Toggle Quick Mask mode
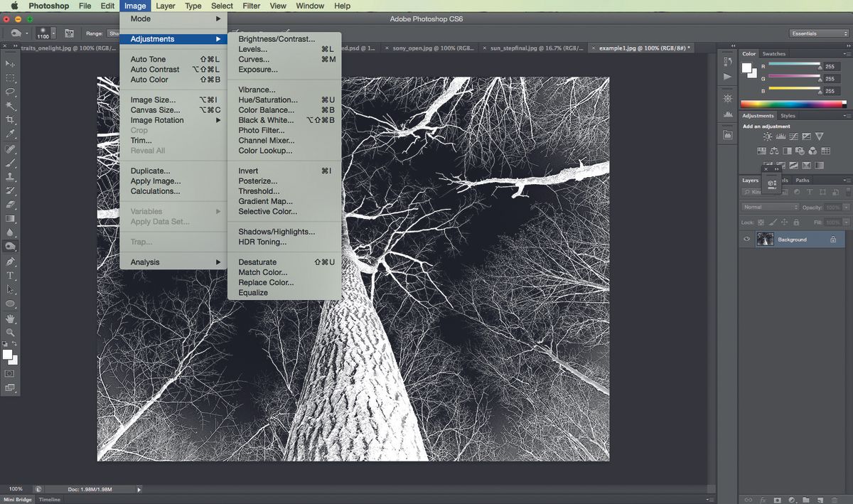Image resolution: width=853 pixels, height=504 pixels. tap(10, 373)
